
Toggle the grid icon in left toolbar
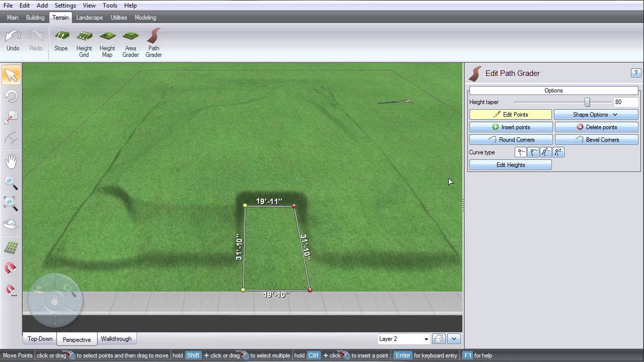11,247
